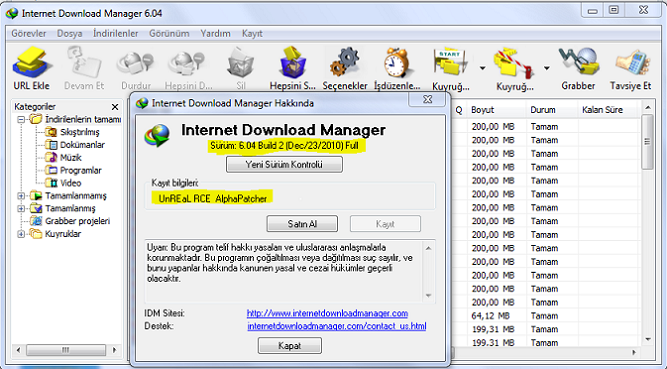Open the internetdownloadmanager.com site link

[x=327, y=313]
